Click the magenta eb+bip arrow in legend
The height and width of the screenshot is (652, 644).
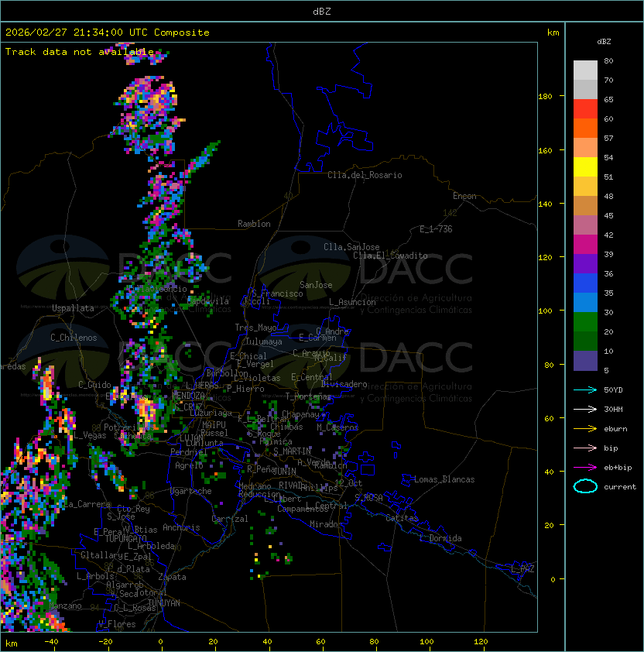[585, 468]
